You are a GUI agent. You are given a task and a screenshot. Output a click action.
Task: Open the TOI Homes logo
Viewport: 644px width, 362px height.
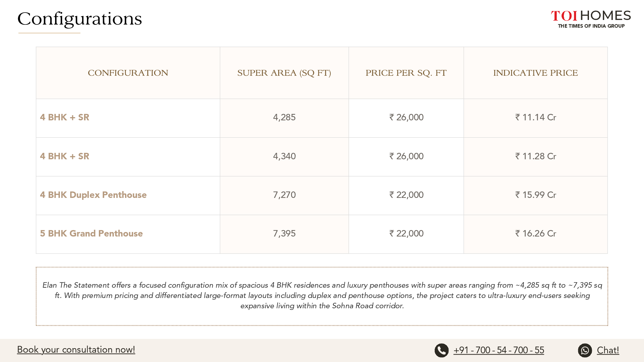pyautogui.click(x=591, y=19)
